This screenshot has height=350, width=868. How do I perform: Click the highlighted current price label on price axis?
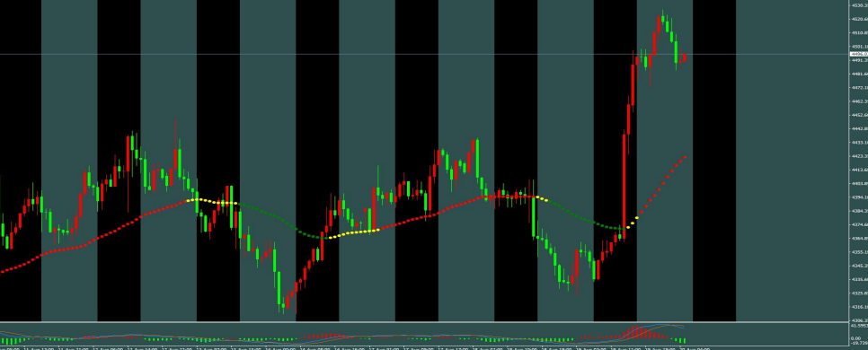(859, 54)
